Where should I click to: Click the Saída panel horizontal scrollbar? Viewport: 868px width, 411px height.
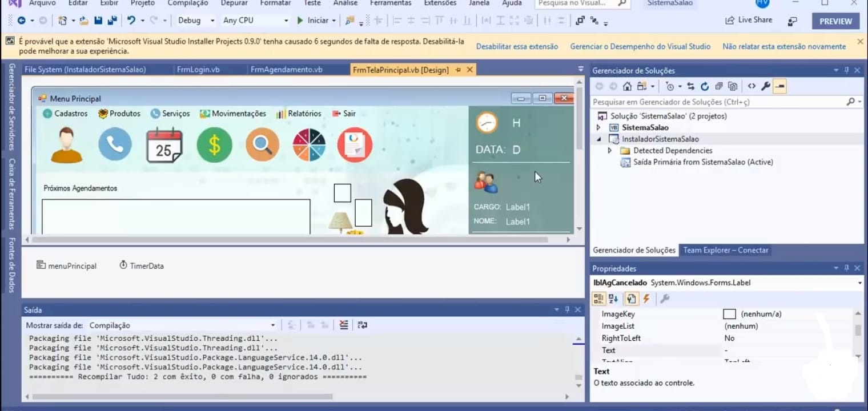tap(182, 396)
